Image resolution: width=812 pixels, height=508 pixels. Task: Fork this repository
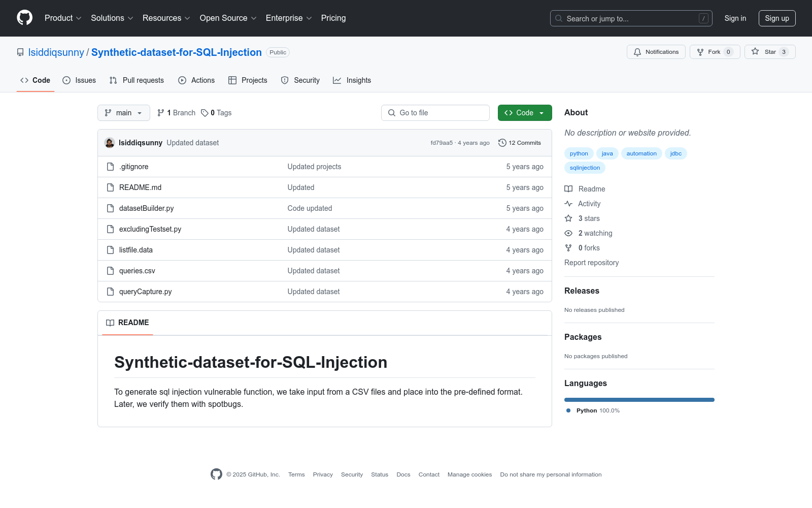[715, 52]
